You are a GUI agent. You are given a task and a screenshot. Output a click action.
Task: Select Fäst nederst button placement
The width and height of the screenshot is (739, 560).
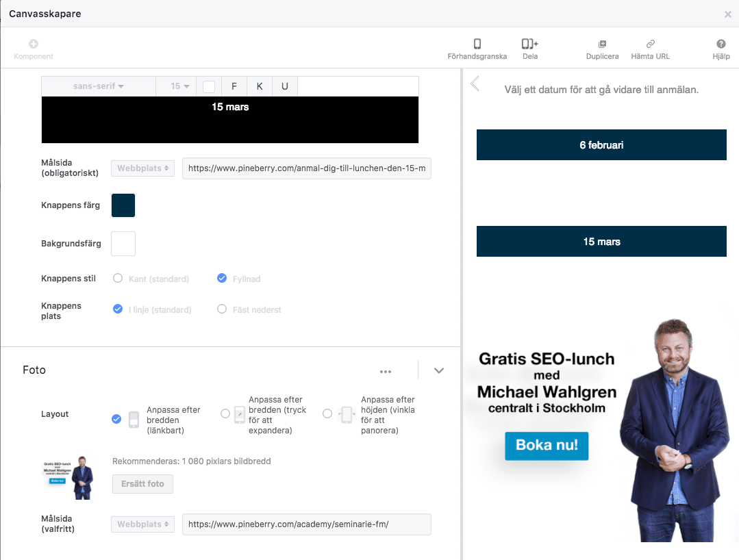point(221,309)
